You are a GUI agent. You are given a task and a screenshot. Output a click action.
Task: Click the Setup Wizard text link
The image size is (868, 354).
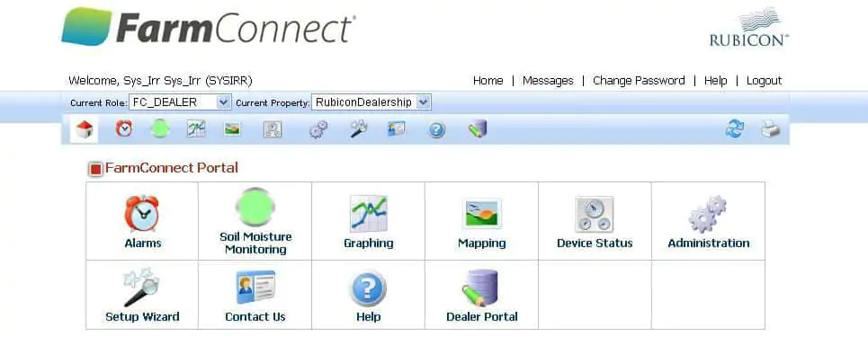(142, 317)
